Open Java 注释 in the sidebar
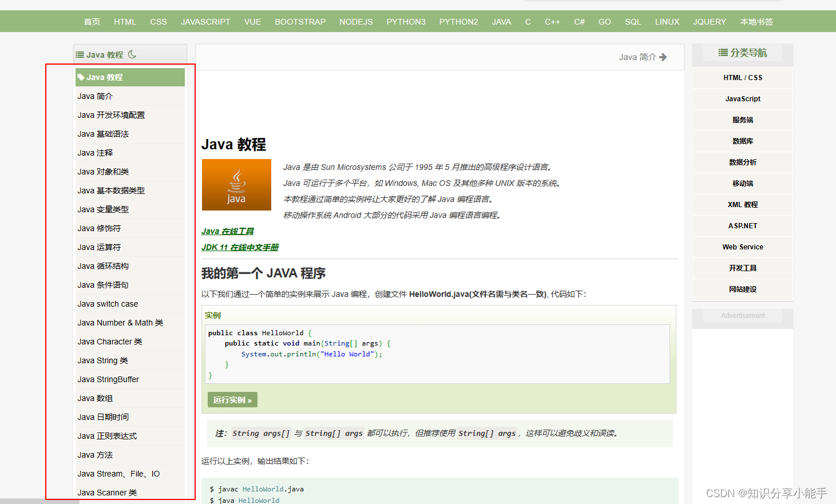Viewport: 836px width, 504px height. point(130,153)
